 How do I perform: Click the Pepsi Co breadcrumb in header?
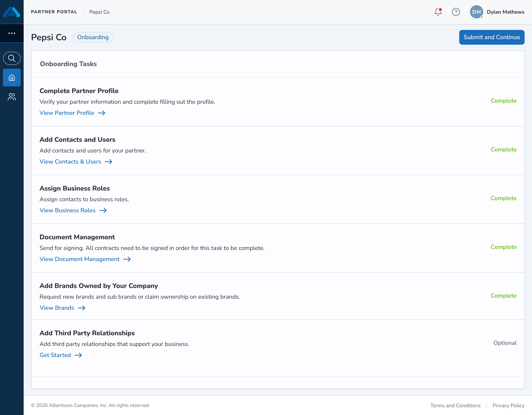pyautogui.click(x=99, y=12)
